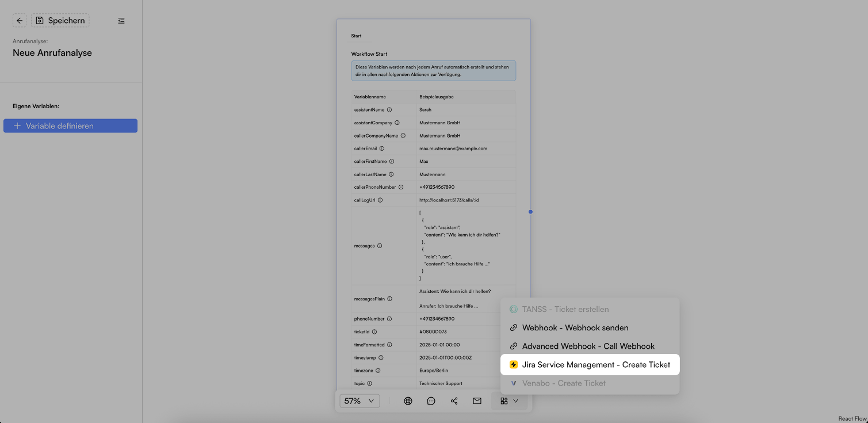Click the Beispielausgabe column header
The image size is (868, 423).
[437, 97]
